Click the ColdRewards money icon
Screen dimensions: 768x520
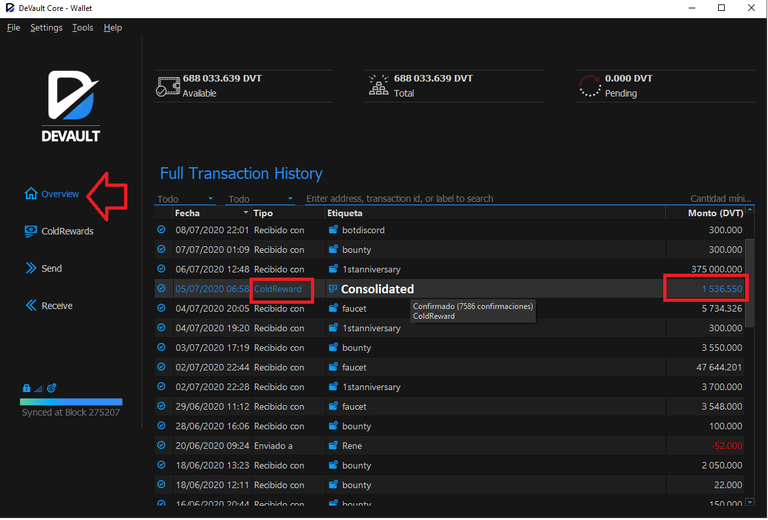click(x=31, y=231)
